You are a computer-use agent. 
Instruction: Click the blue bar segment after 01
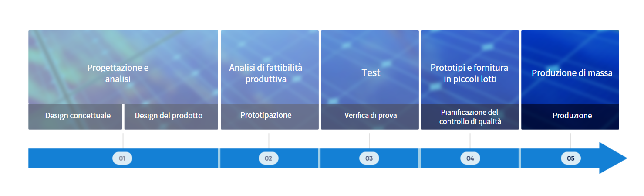coord(174,158)
